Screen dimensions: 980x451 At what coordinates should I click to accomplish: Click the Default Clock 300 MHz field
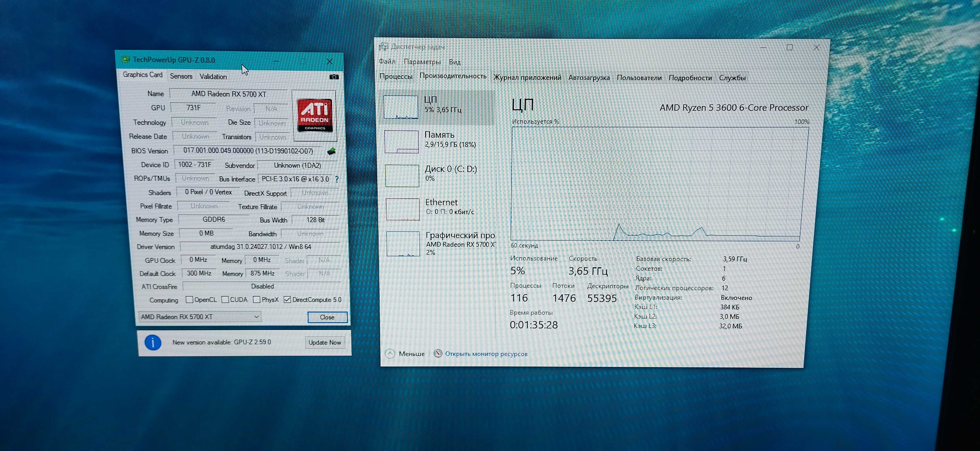(x=199, y=273)
